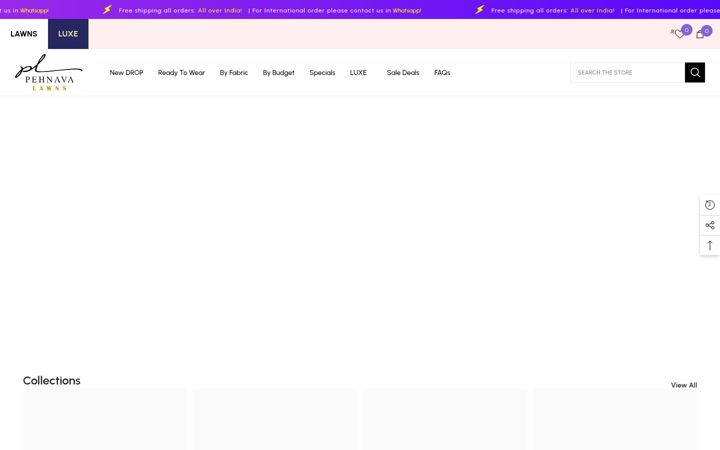The width and height of the screenshot is (720, 450).
Task: Open the By Fabric menu
Action: pyautogui.click(x=234, y=73)
